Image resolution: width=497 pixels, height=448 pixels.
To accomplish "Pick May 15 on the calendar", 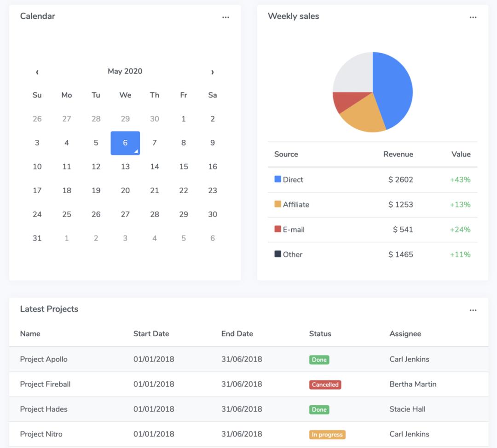I will (184, 167).
